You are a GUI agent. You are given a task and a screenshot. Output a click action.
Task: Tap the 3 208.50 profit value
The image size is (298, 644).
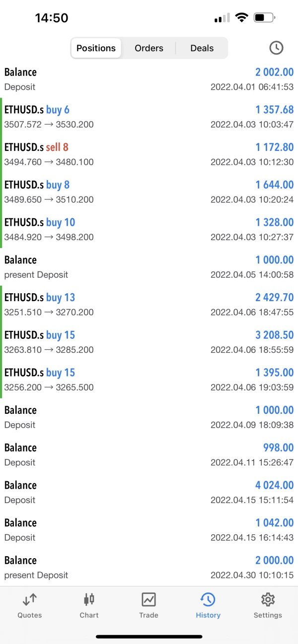275,335
